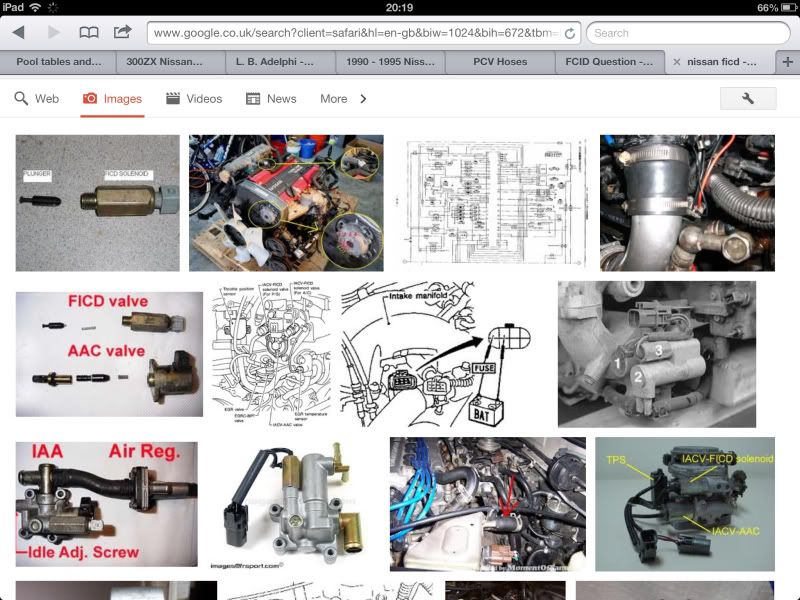Switch to the PCV Hoses tab
The image size is (800, 600).
point(500,62)
